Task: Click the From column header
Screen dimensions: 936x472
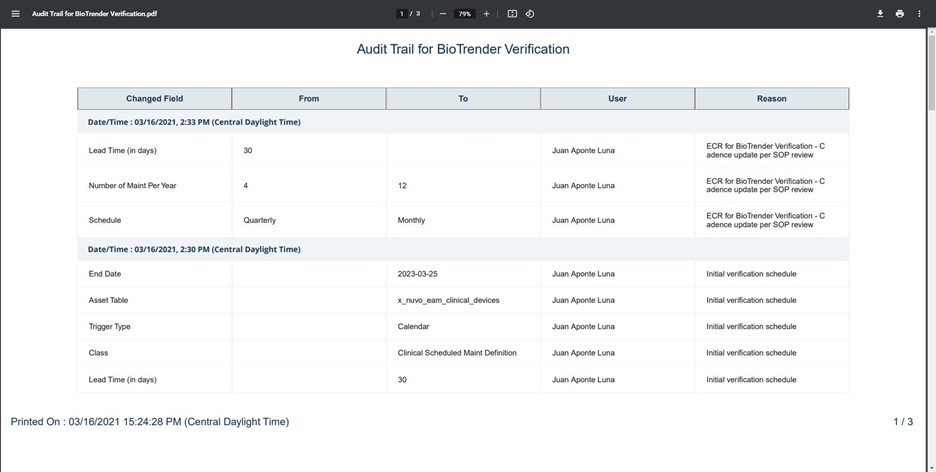Action: (309, 99)
